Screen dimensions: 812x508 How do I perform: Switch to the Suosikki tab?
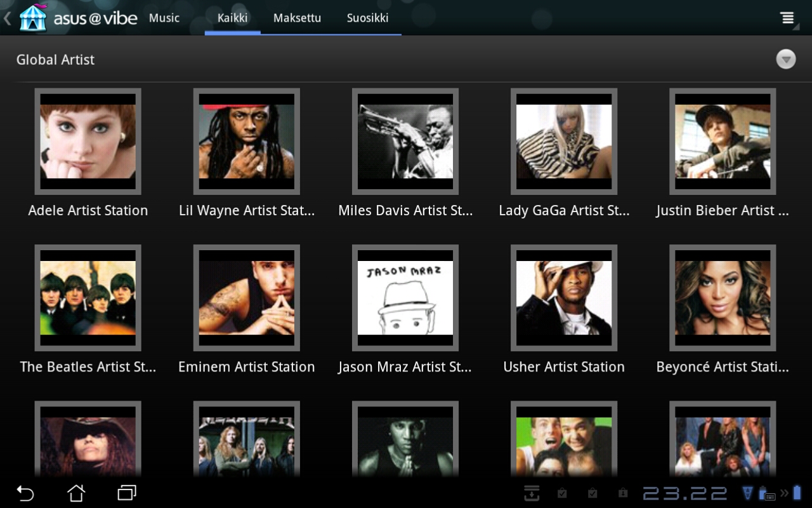point(367,18)
